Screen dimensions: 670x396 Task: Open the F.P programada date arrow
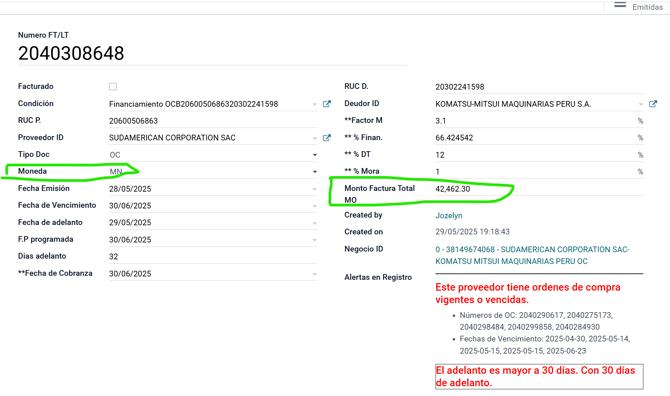tap(314, 240)
